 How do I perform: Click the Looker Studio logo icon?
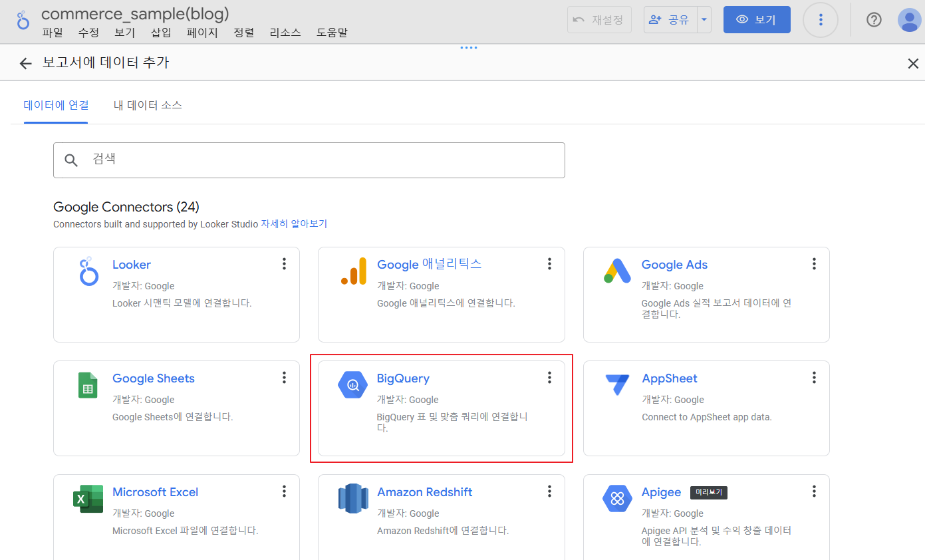coord(23,20)
